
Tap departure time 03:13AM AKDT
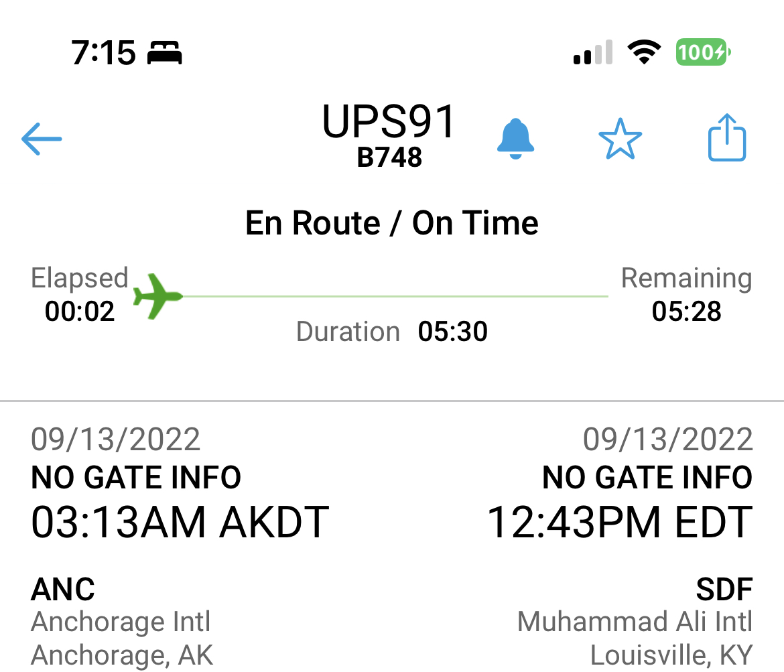[180, 523]
